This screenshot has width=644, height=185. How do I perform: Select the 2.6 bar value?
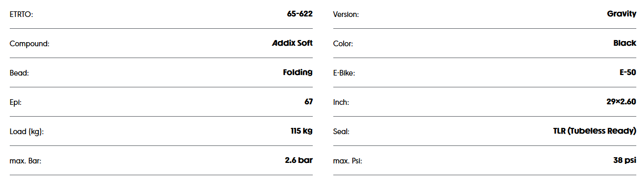point(299,160)
